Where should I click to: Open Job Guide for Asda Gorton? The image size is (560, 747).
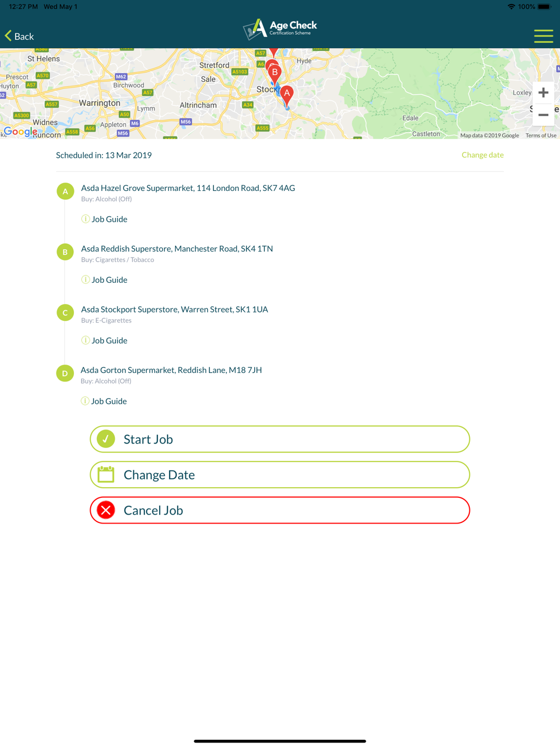[109, 401]
